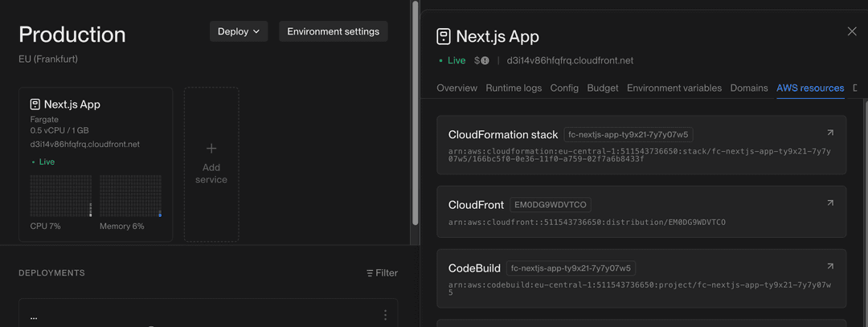Click the Filter icon in Deployments
This screenshot has width=868, height=327.
pyautogui.click(x=370, y=273)
